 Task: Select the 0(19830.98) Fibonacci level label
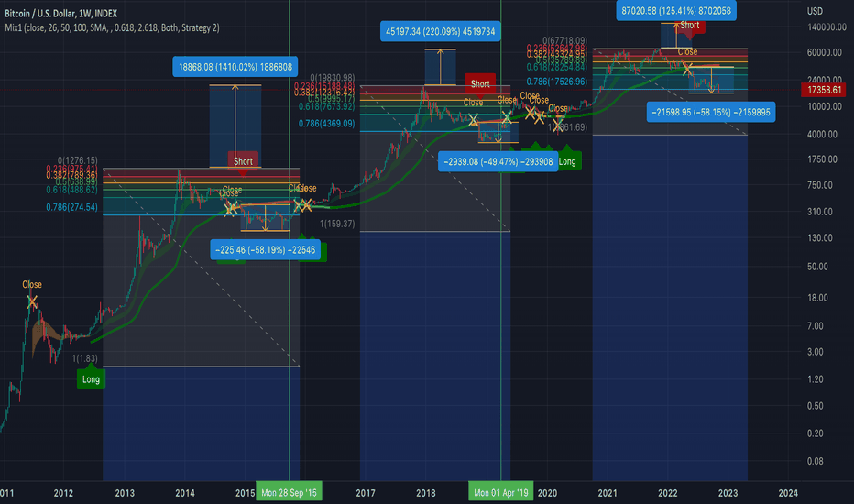click(333, 78)
